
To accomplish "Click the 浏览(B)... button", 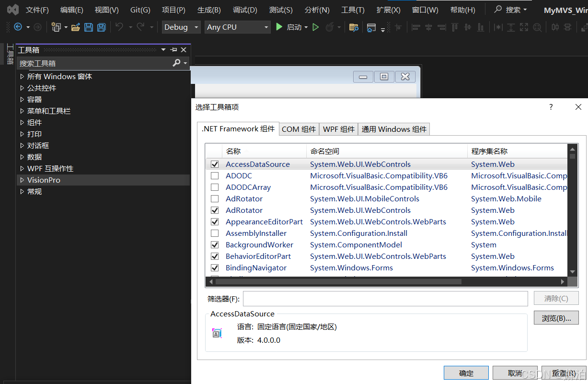I will click(556, 318).
